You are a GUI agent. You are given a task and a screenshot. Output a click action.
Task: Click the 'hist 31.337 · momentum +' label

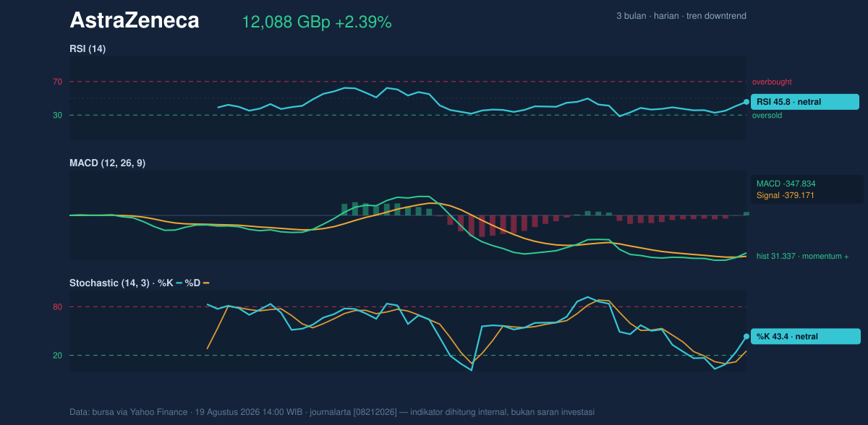pyautogui.click(x=802, y=256)
